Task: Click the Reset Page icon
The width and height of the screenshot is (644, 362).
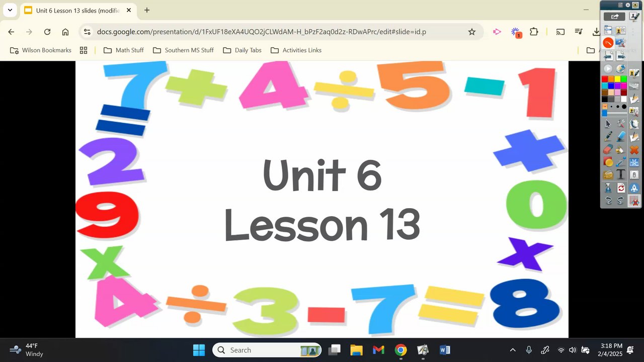Action: click(x=621, y=188)
